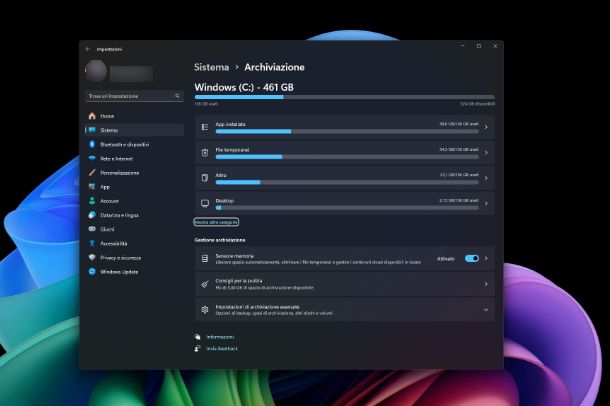Open App installate details via chevron
Screen dimensions: 610x406
point(486,127)
